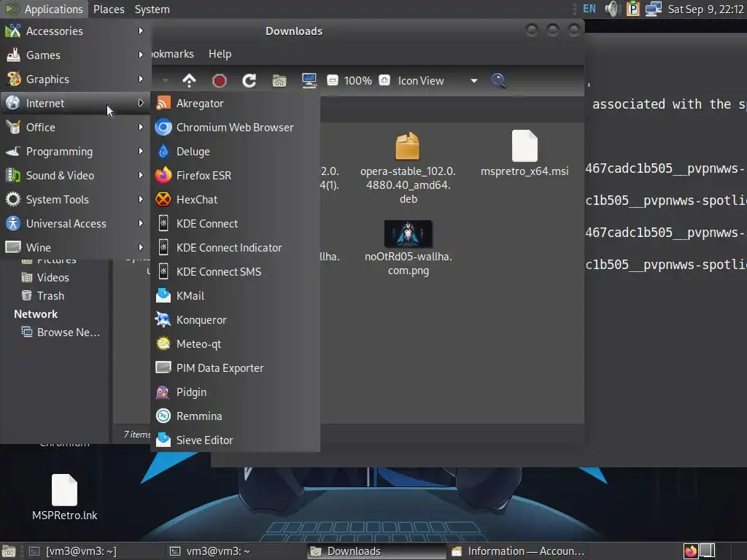The image size is (747, 560).
Task: Launch Firefox ESR
Action: (x=235, y=175)
